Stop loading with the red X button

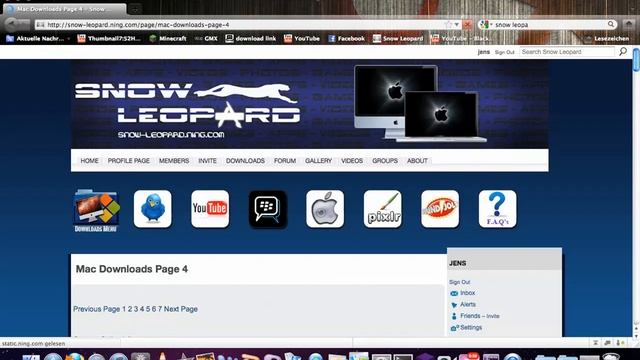coord(467,24)
